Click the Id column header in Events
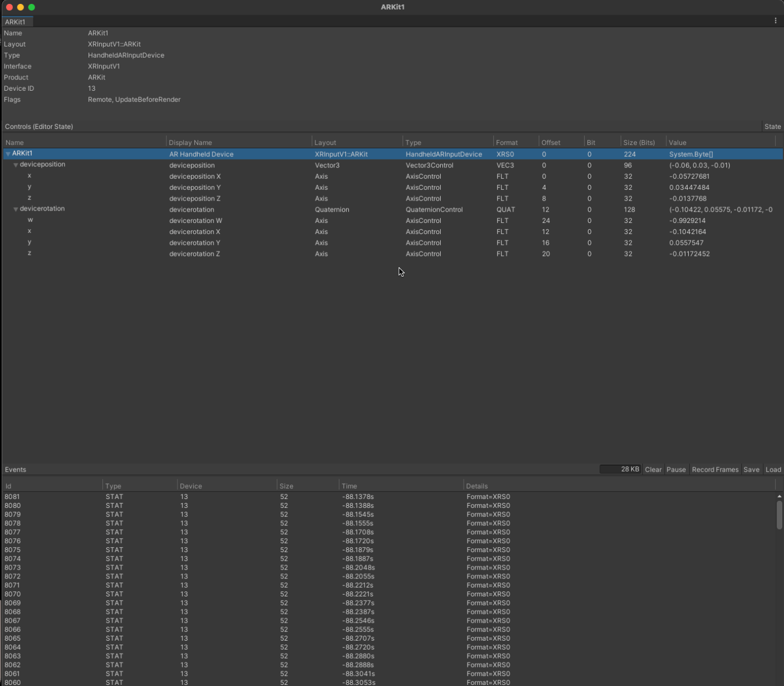The width and height of the screenshot is (784, 686). pos(53,486)
